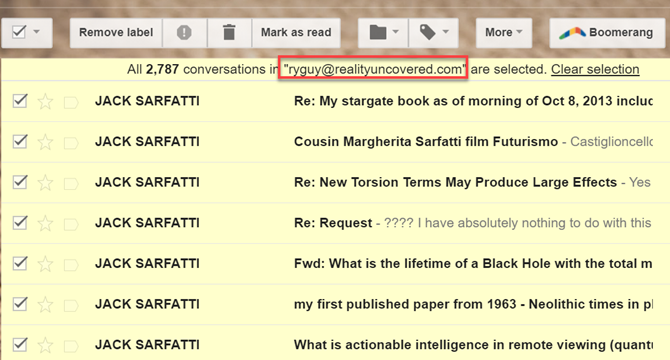The width and height of the screenshot is (670, 360).
Task: Expand the Move to dropdown arrow
Action: point(395,32)
